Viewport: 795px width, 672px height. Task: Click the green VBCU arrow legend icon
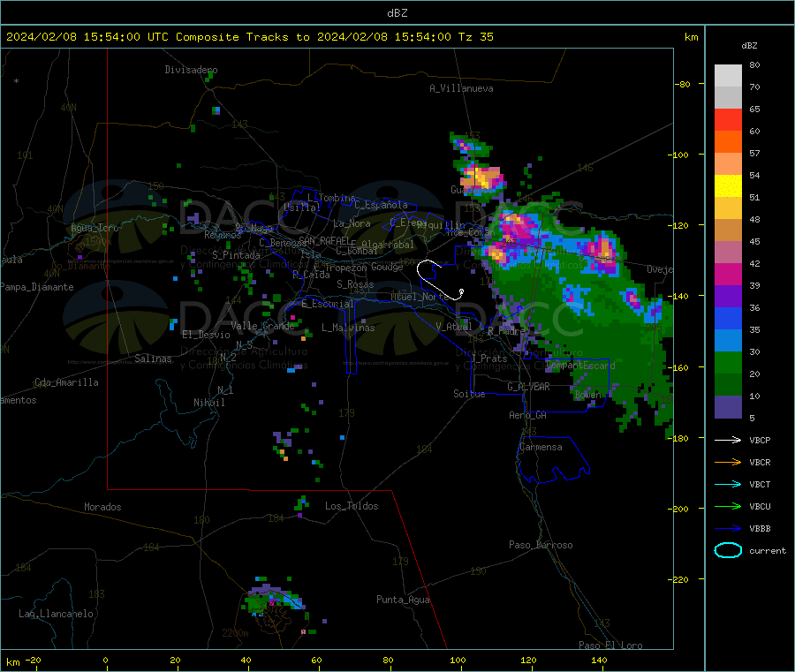pyautogui.click(x=728, y=506)
